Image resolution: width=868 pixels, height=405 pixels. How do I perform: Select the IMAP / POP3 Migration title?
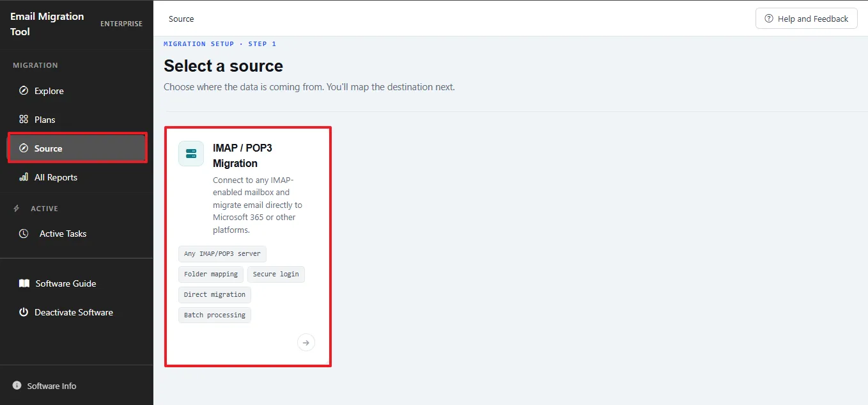242,155
